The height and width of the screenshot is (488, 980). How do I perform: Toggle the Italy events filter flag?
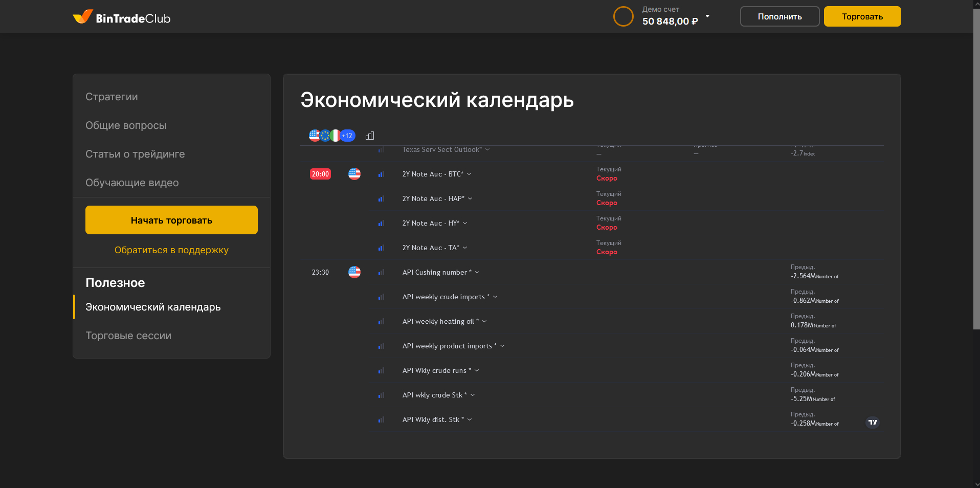tap(336, 136)
